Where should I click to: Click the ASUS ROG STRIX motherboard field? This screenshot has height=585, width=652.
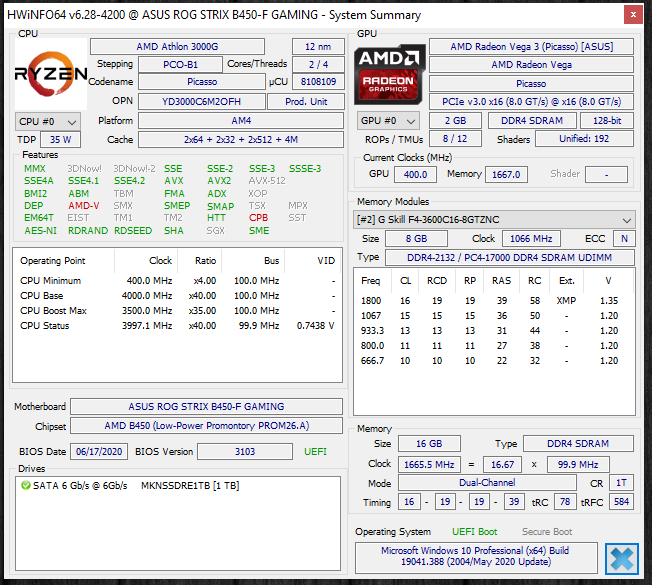coord(206,407)
